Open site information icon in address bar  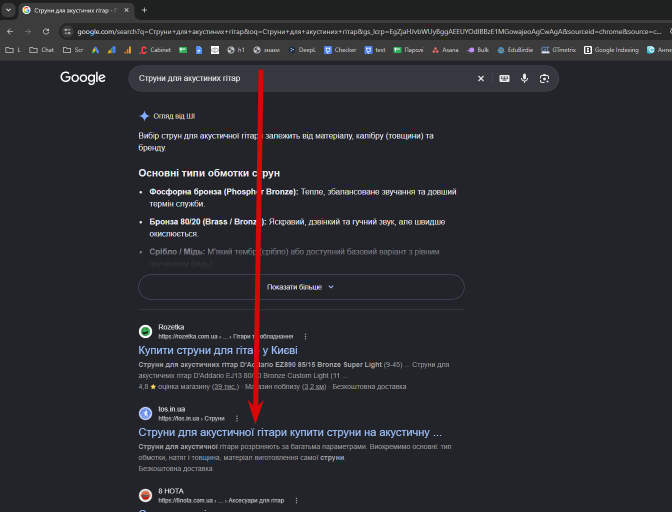pyautogui.click(x=67, y=31)
